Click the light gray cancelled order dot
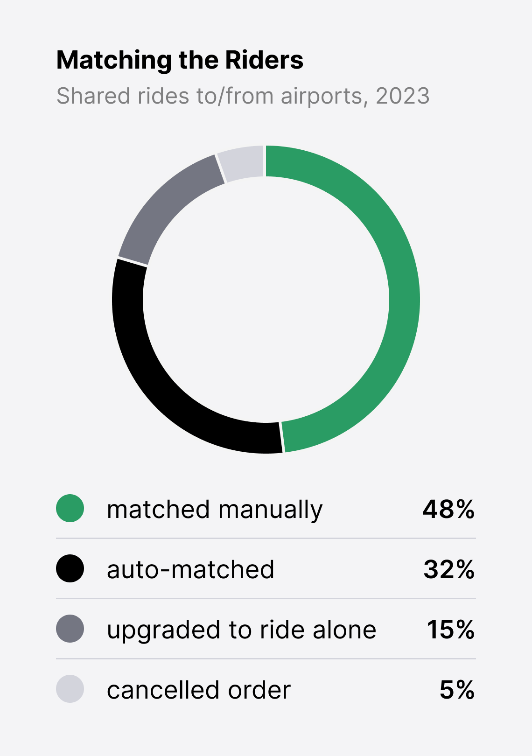 (70, 689)
